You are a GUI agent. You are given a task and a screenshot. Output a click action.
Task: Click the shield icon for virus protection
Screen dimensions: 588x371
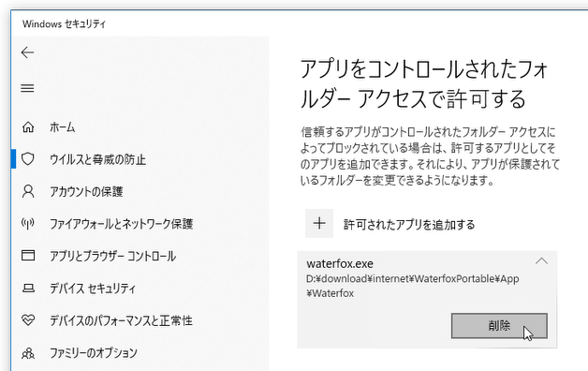tap(28, 159)
